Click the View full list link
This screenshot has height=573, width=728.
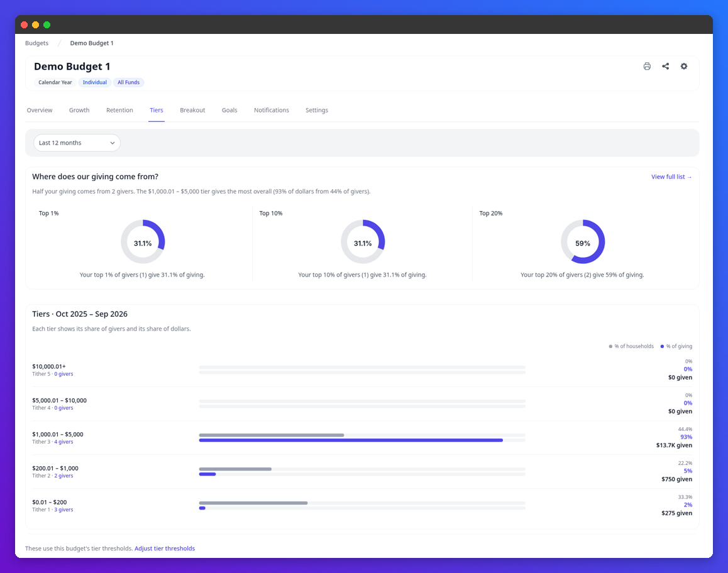click(671, 177)
